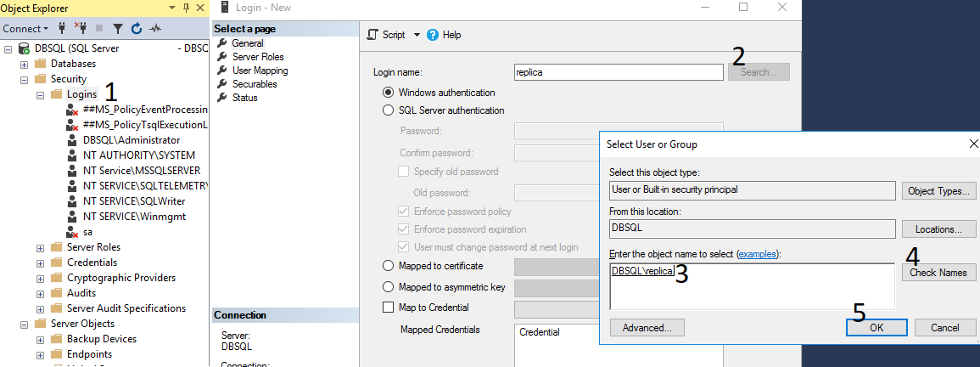This screenshot has height=367, width=980.
Task: Collapse the Logins folder node
Action: pos(40,94)
